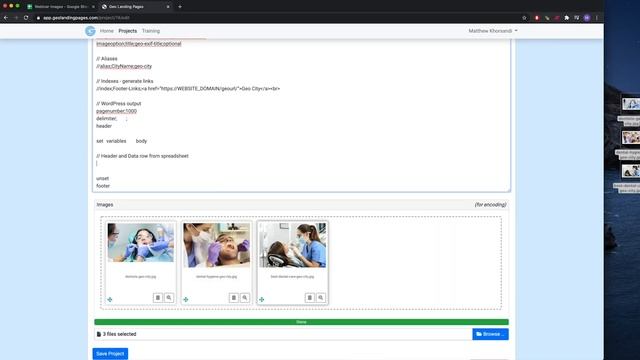Image resolution: width=640 pixels, height=360 pixels.
Task: Click the Images section heading
Action: (105, 205)
